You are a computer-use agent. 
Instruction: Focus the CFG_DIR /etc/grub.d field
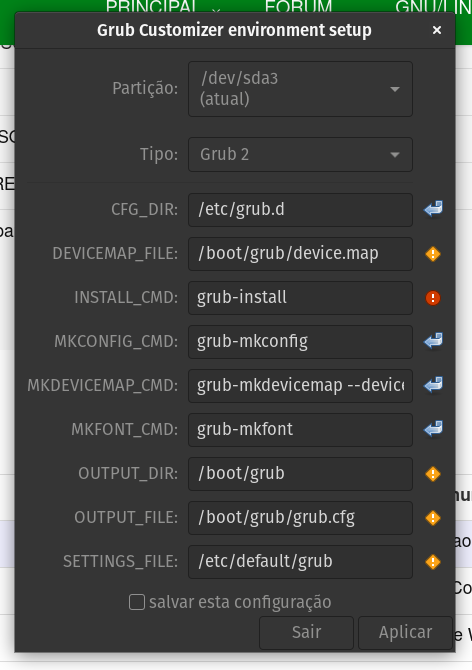coord(300,210)
